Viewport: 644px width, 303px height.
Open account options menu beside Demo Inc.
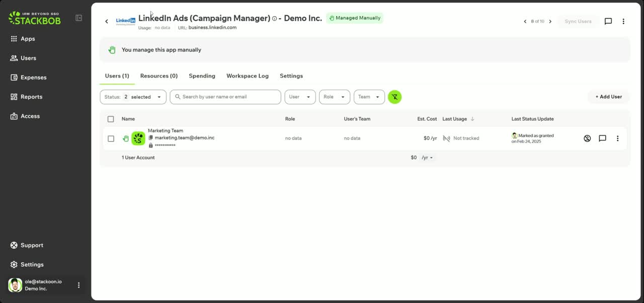(78, 285)
